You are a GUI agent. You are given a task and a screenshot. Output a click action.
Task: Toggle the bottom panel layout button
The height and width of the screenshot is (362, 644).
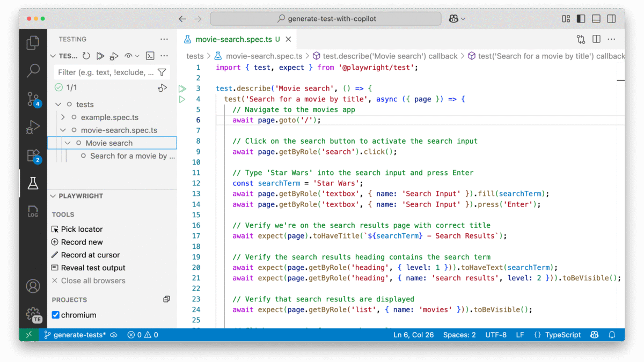(596, 19)
